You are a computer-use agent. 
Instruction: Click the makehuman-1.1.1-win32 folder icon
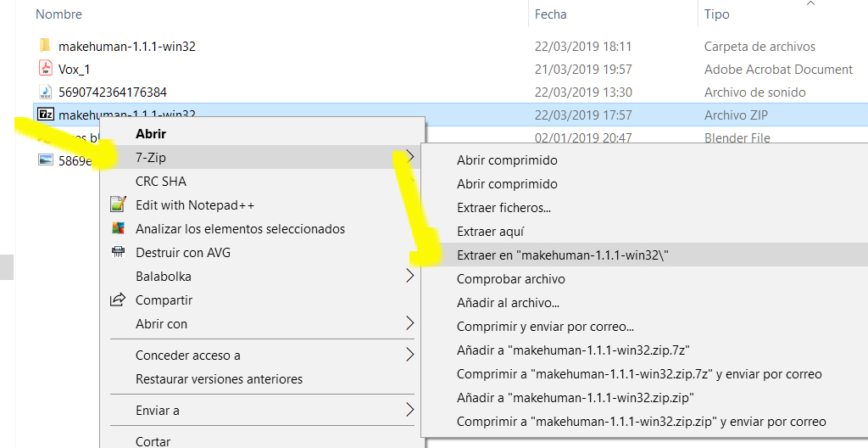click(x=46, y=46)
